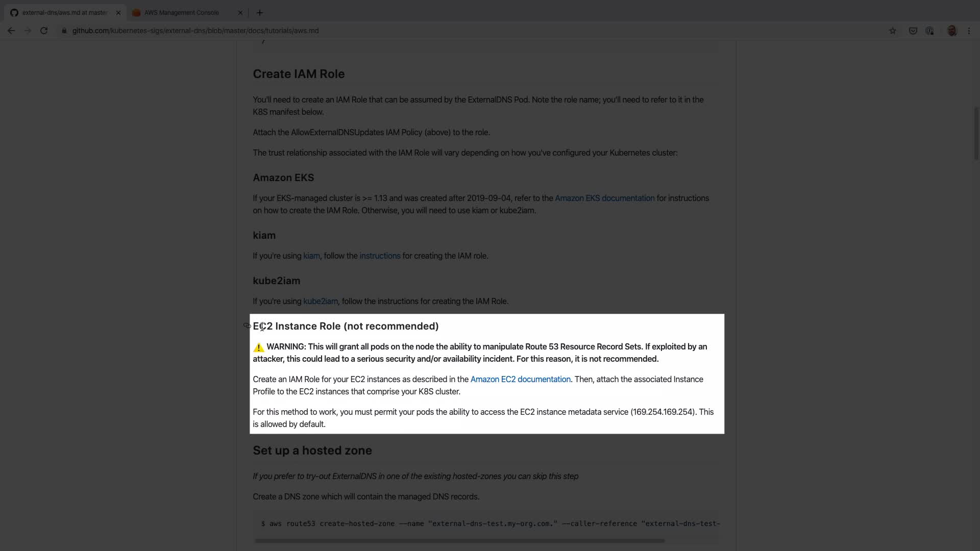Image resolution: width=980 pixels, height=551 pixels.
Task: Open the Chrome three-dot menu
Action: coord(969,31)
